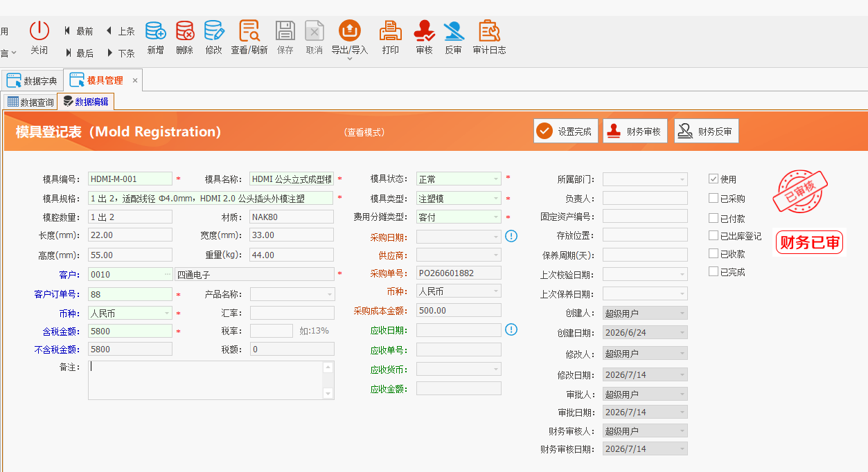Open the 上次校验日期 dropdown
This screenshot has height=472, width=868.
coord(682,274)
